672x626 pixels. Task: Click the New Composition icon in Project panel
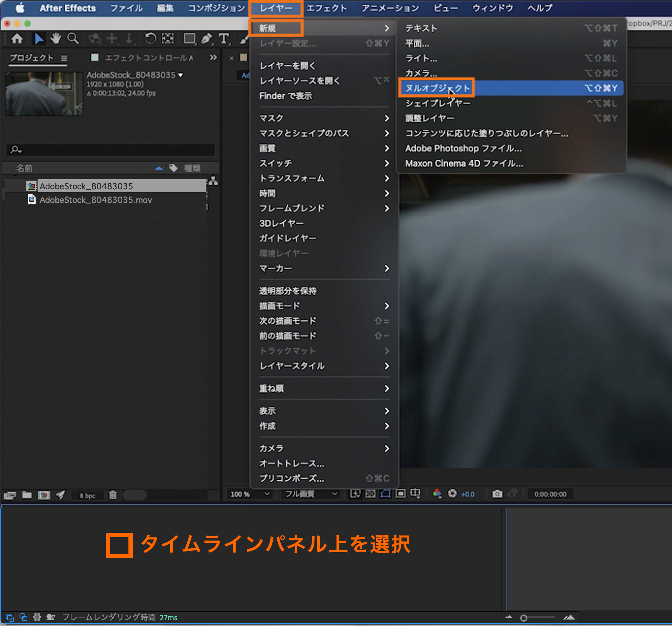click(x=44, y=495)
